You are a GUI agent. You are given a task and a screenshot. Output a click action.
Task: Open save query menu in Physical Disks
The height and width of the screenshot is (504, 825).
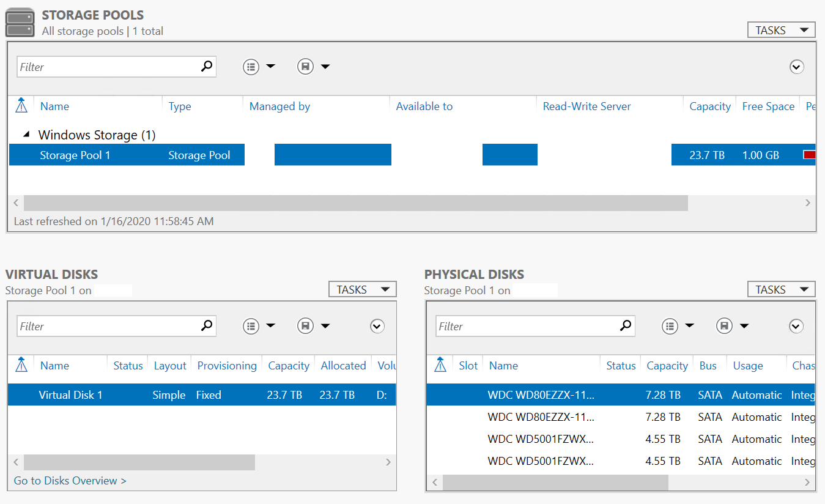click(x=732, y=326)
